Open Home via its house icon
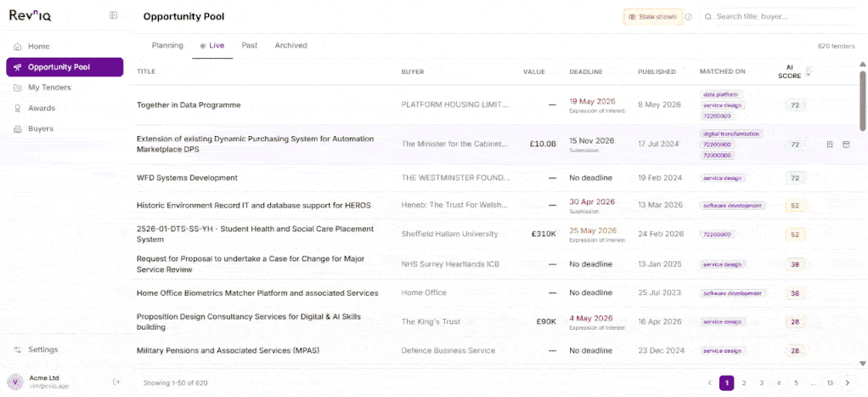868x397 pixels. point(18,47)
